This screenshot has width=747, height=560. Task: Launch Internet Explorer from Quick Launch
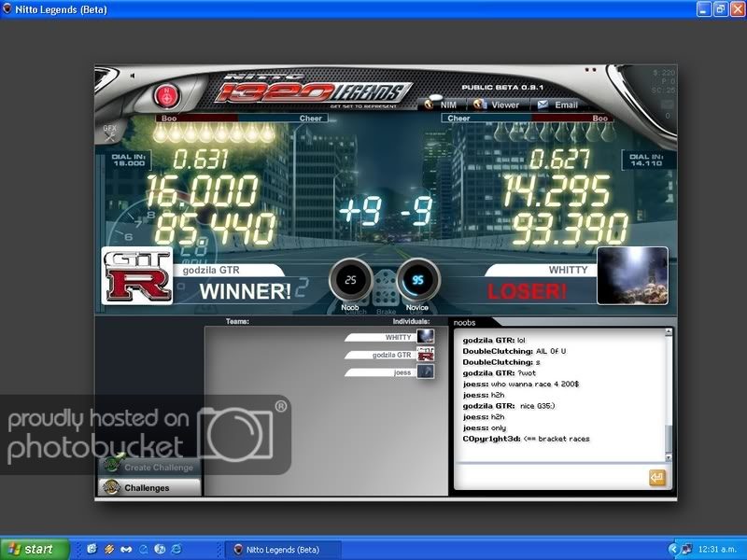(x=176, y=549)
